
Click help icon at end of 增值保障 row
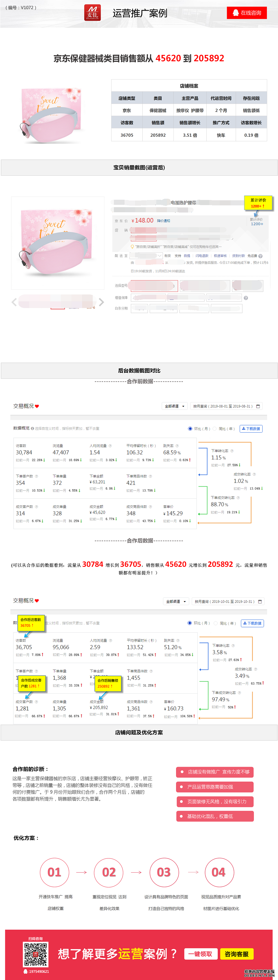point(246,298)
